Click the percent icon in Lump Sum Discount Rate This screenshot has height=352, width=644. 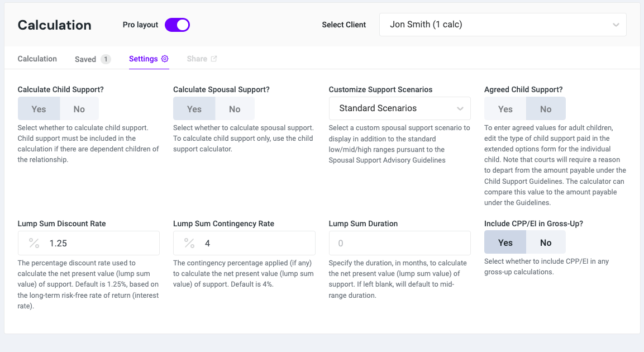pos(34,243)
